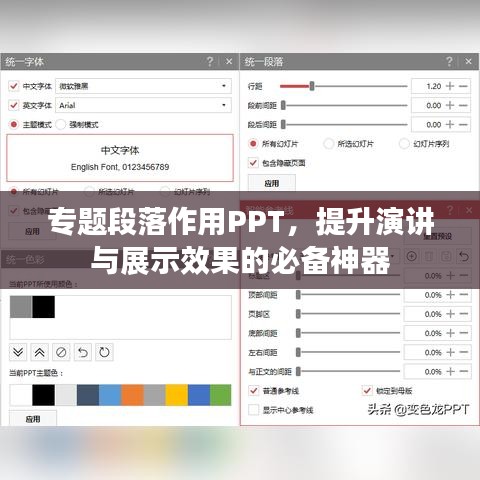Click the refresh arrow in 统一色彩 panel

104,352
